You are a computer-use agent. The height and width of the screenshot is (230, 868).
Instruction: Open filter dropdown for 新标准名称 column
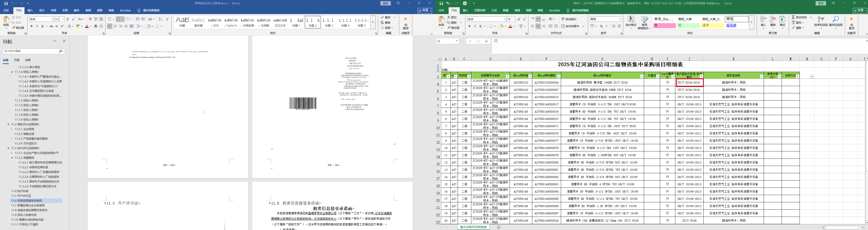761,77
